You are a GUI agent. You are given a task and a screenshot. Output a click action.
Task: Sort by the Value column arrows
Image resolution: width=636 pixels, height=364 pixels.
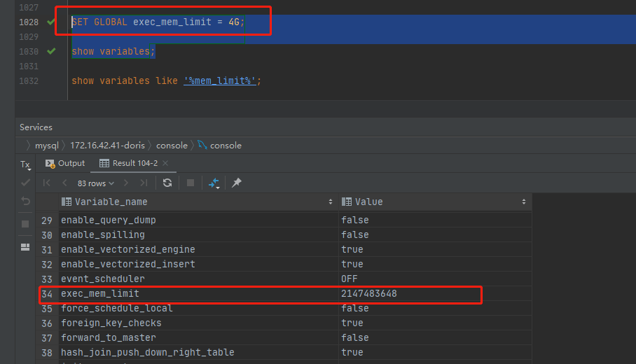[523, 202]
